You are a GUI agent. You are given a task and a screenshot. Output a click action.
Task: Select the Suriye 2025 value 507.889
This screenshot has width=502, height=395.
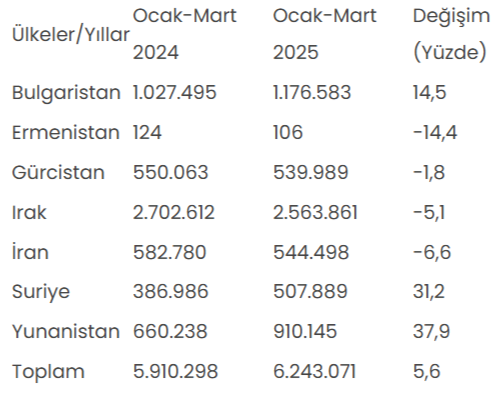click(310, 292)
